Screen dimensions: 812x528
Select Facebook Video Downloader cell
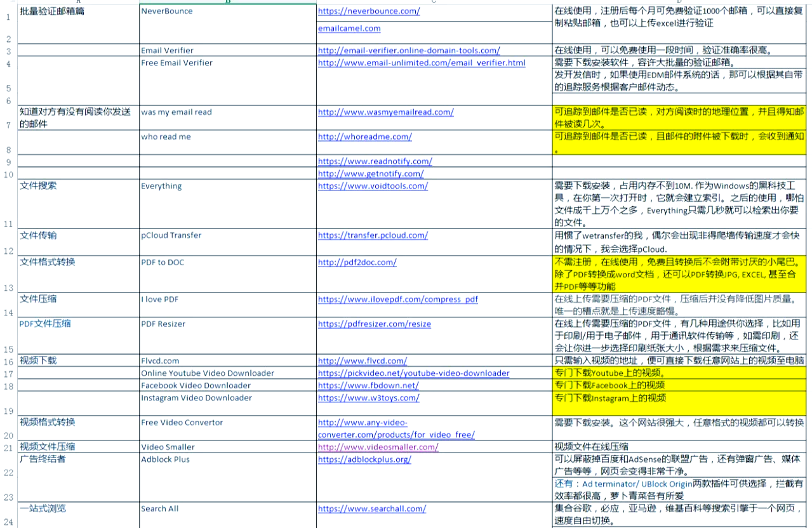[228, 386]
